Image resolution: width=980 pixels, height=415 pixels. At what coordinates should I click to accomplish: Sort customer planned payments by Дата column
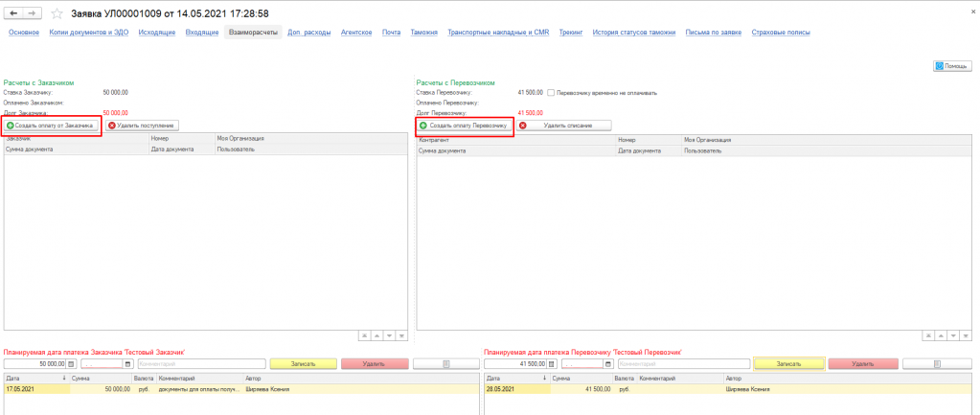point(35,379)
